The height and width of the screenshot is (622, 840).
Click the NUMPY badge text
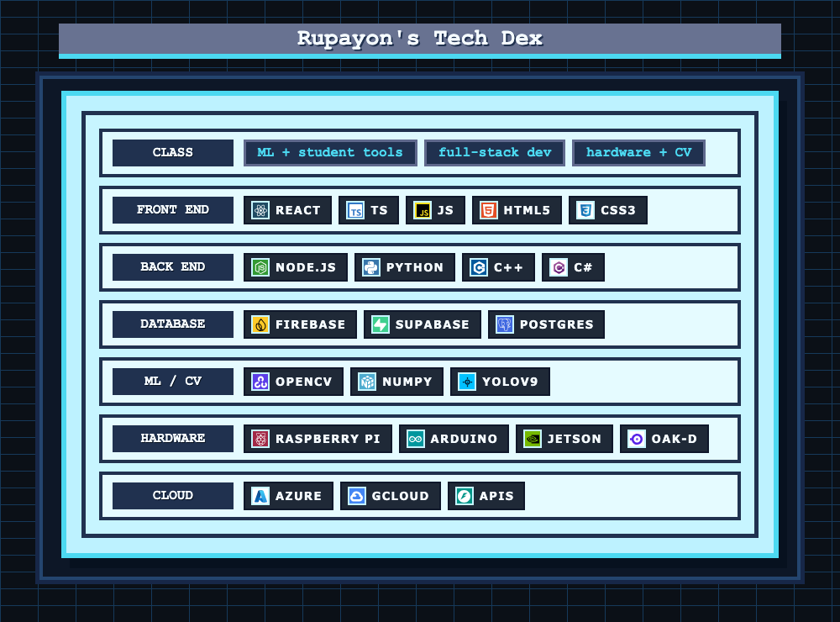click(407, 382)
